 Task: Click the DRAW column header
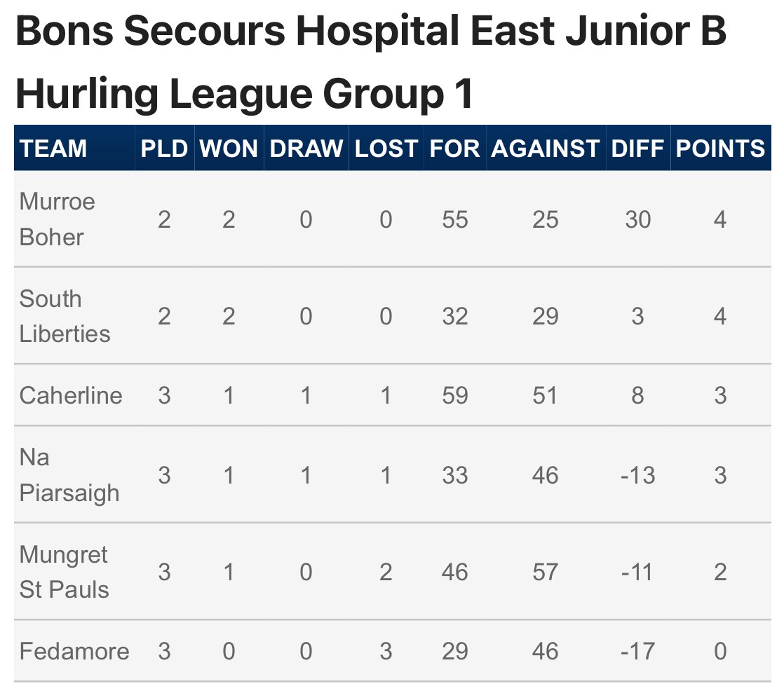(306, 149)
